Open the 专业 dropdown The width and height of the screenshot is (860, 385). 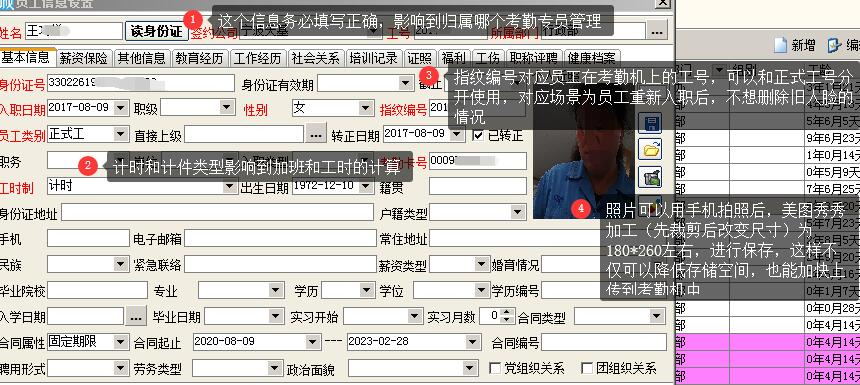pyautogui.click(x=276, y=290)
